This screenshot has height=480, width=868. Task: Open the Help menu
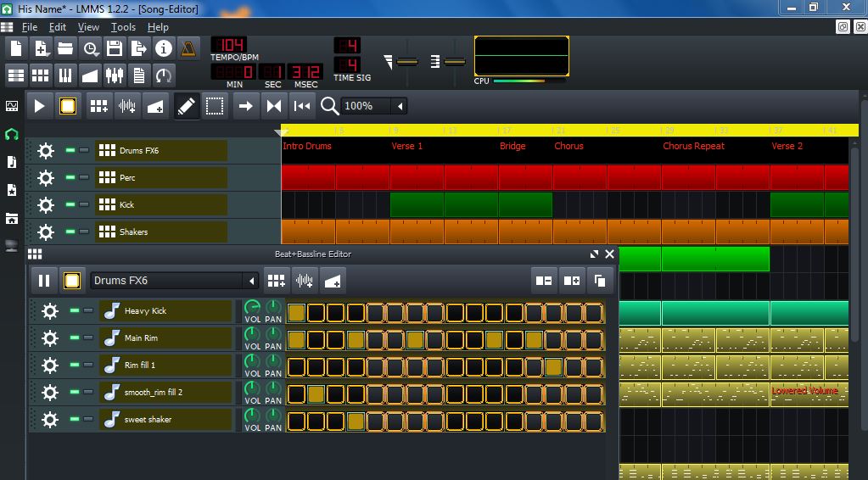158,27
